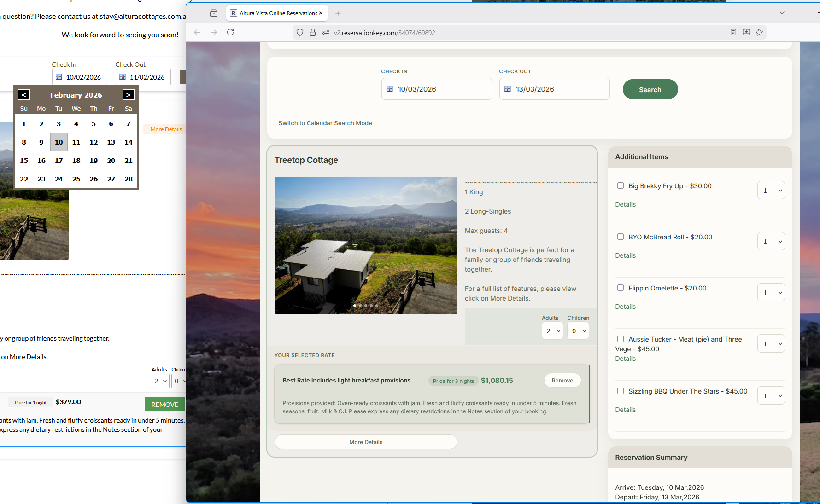Image resolution: width=820 pixels, height=504 pixels.
Task: Go to next month in calendar
Action: (x=128, y=95)
